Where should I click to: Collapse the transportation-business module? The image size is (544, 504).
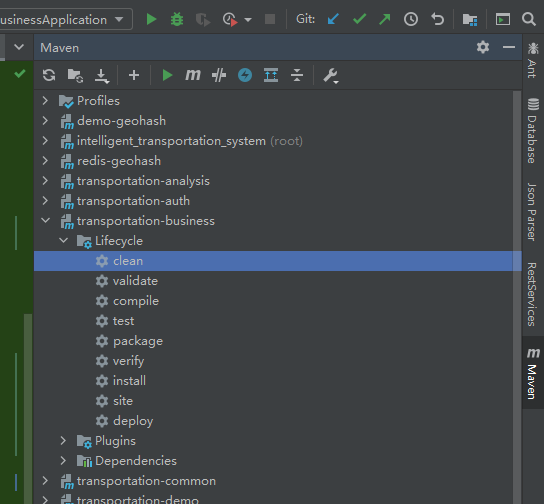(45, 221)
